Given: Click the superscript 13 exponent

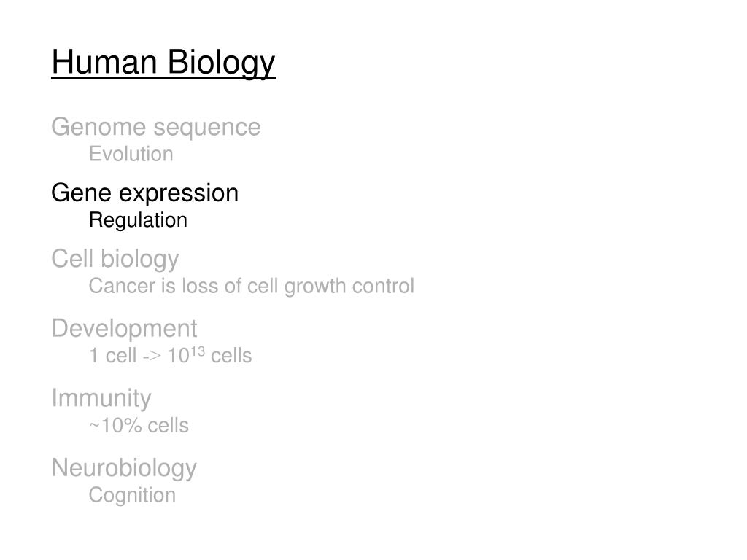Looking at the screenshot, I should tap(198, 351).
